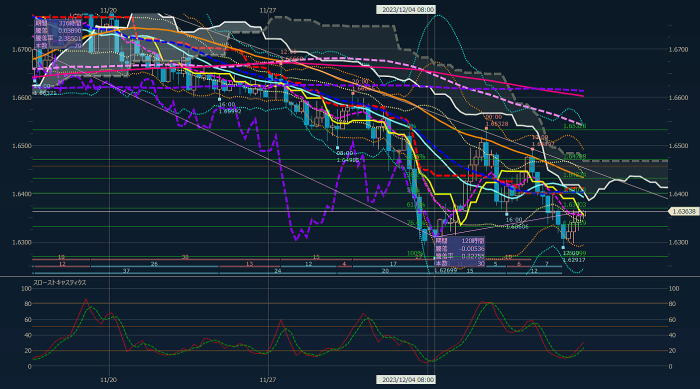Click 20 on the left stochastics scale
700x389 pixels.
coord(28,351)
